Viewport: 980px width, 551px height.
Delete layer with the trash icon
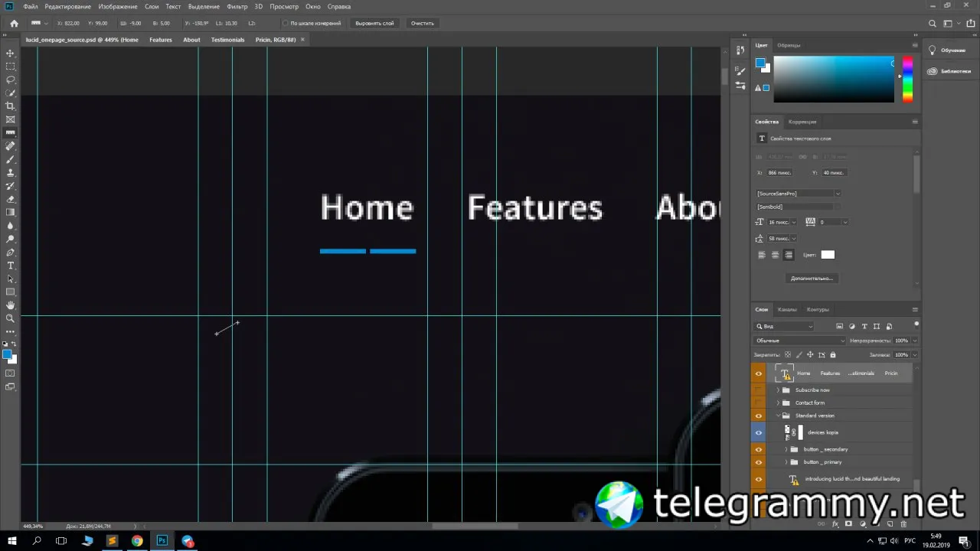(x=903, y=524)
